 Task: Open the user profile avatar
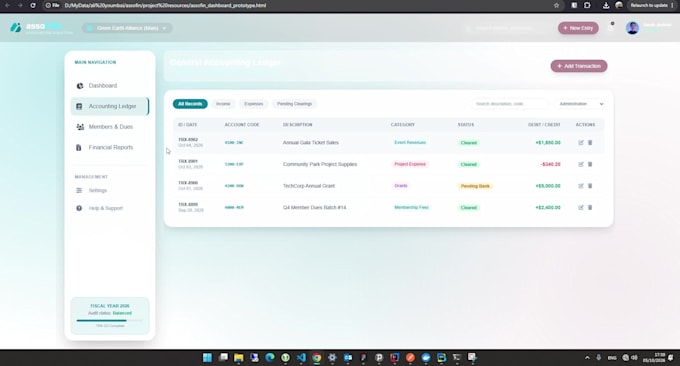tap(632, 28)
